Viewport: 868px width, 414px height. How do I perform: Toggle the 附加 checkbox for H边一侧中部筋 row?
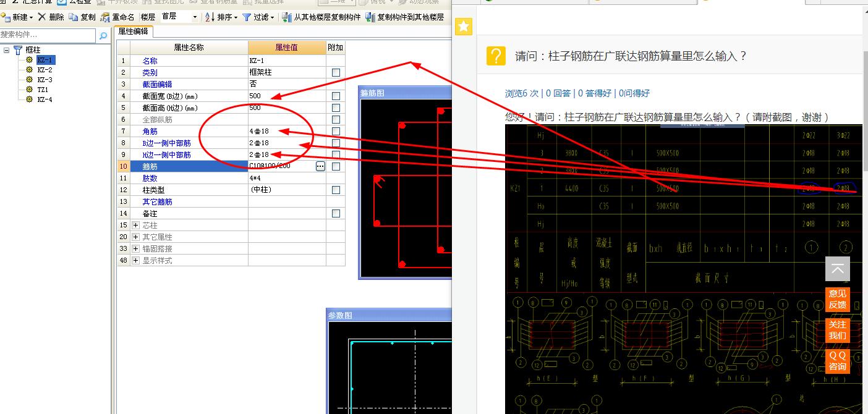pos(336,154)
